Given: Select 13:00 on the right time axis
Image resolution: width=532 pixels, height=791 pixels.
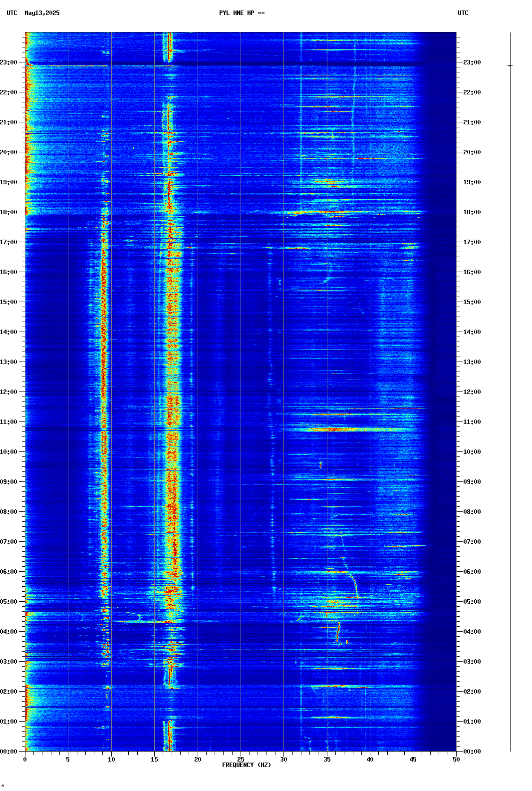Looking at the screenshot, I should [472, 362].
